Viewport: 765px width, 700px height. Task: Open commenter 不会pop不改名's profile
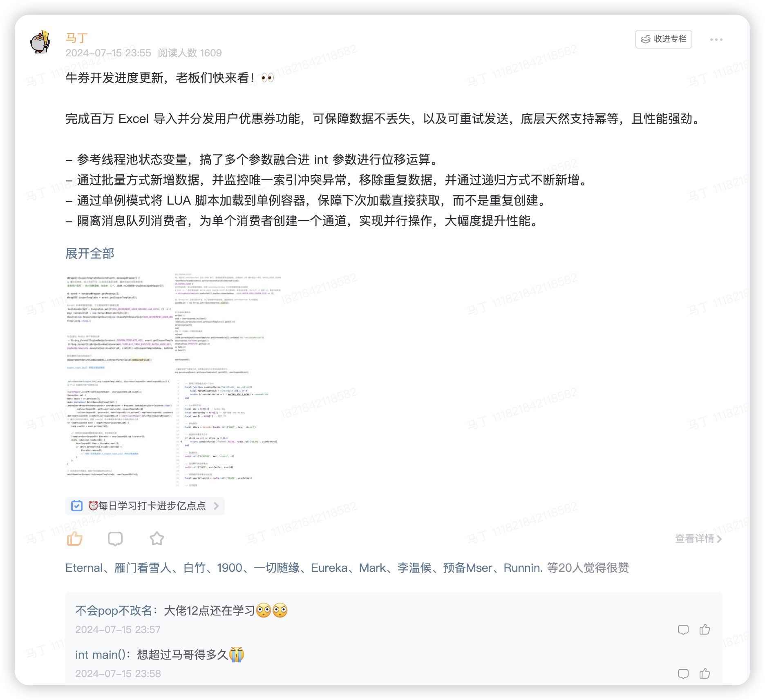114,611
